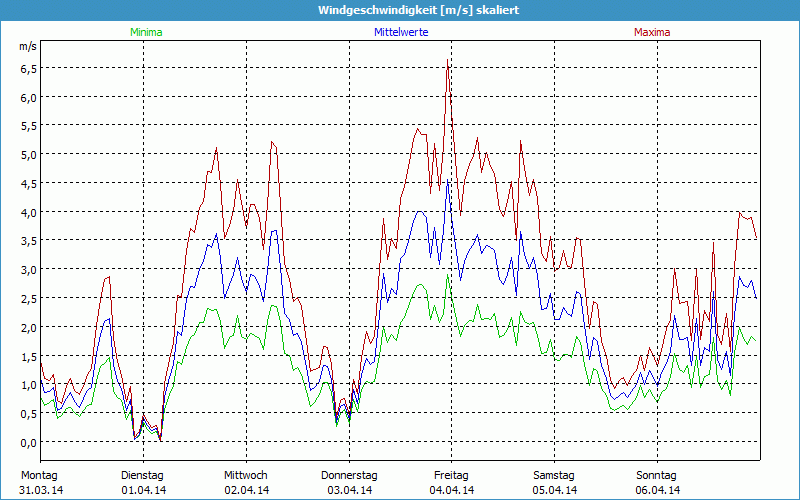Click the 2,0 y-axis value
Image resolution: width=800 pixels, height=500 pixels.
(28, 327)
